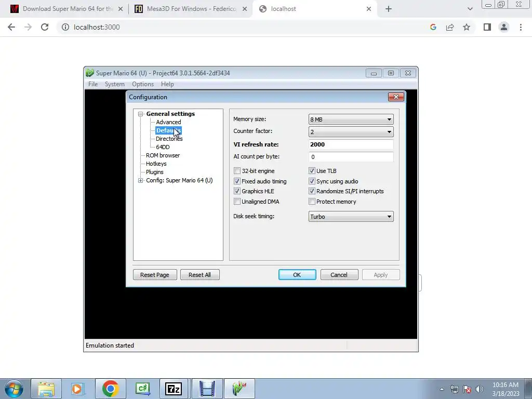Click the AI count per byte field
The width and height of the screenshot is (532, 399).
click(351, 157)
